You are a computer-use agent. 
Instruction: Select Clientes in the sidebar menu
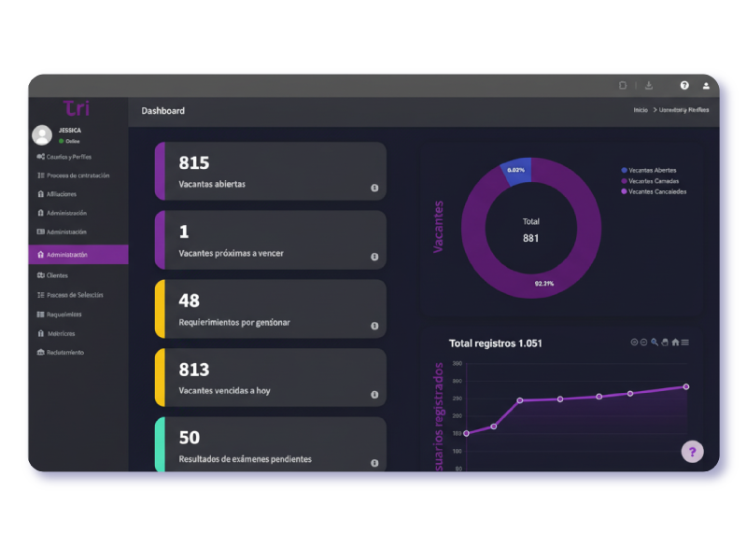click(x=57, y=275)
